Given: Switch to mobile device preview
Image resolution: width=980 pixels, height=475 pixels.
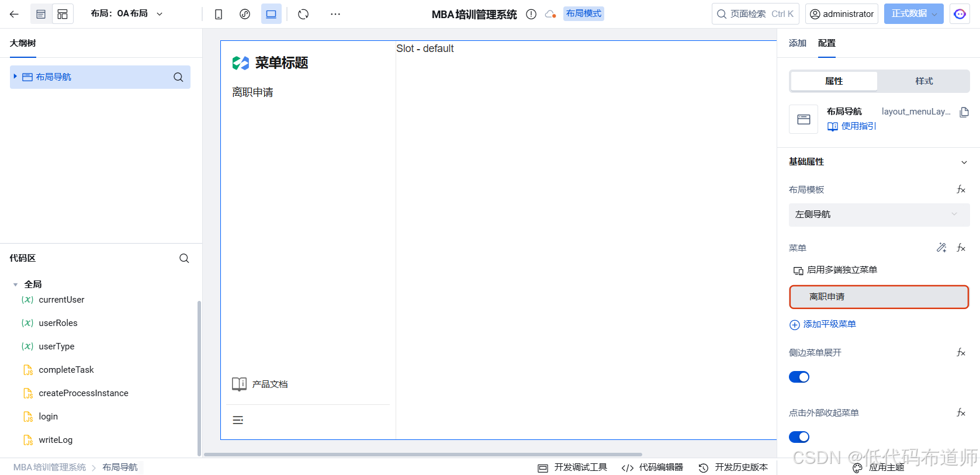Looking at the screenshot, I should 219,14.
